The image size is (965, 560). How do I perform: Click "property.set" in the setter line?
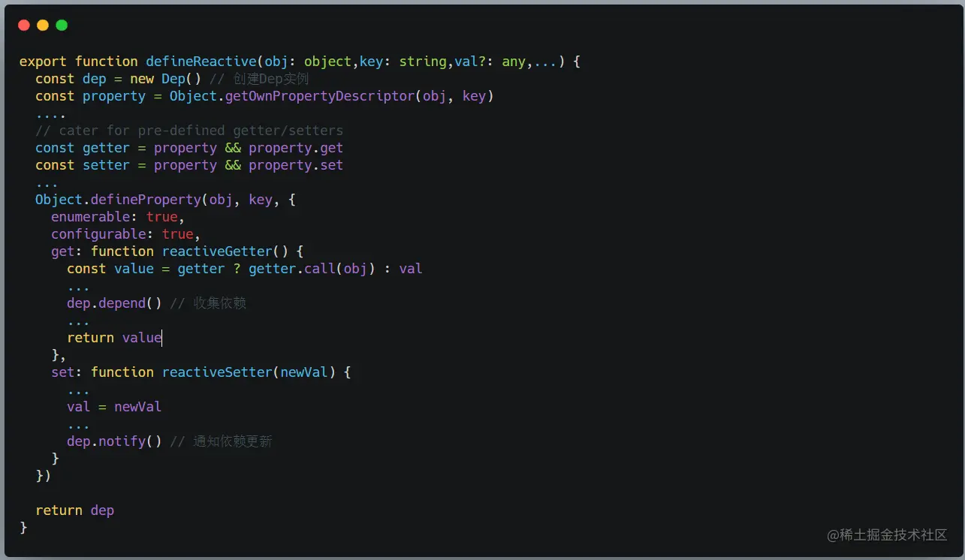[296, 165]
